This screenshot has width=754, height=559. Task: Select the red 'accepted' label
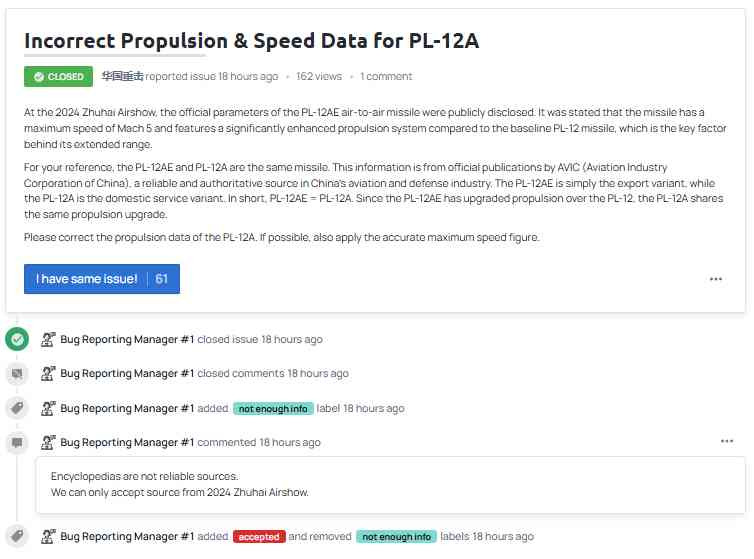(259, 537)
